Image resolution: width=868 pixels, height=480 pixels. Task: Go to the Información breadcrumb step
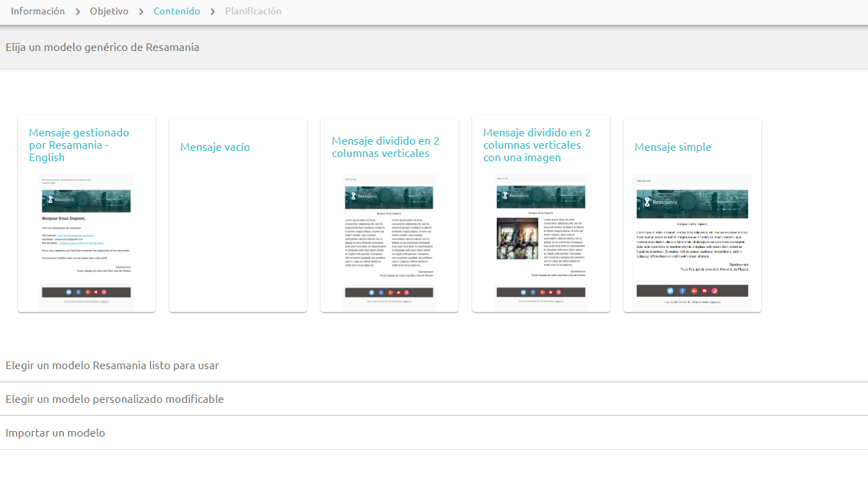coord(38,11)
